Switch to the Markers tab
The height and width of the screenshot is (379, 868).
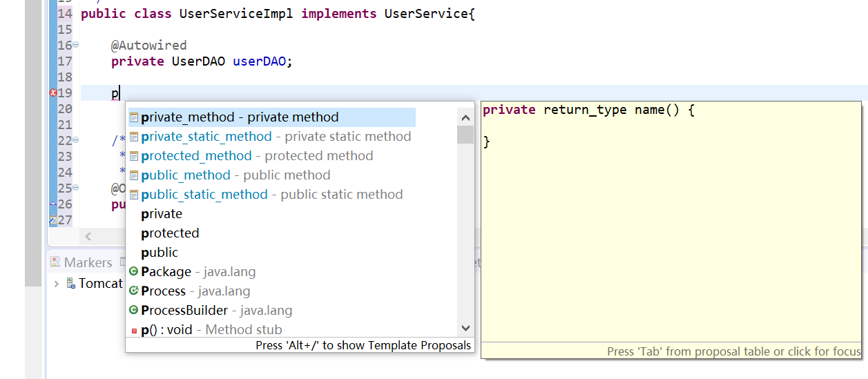81,262
